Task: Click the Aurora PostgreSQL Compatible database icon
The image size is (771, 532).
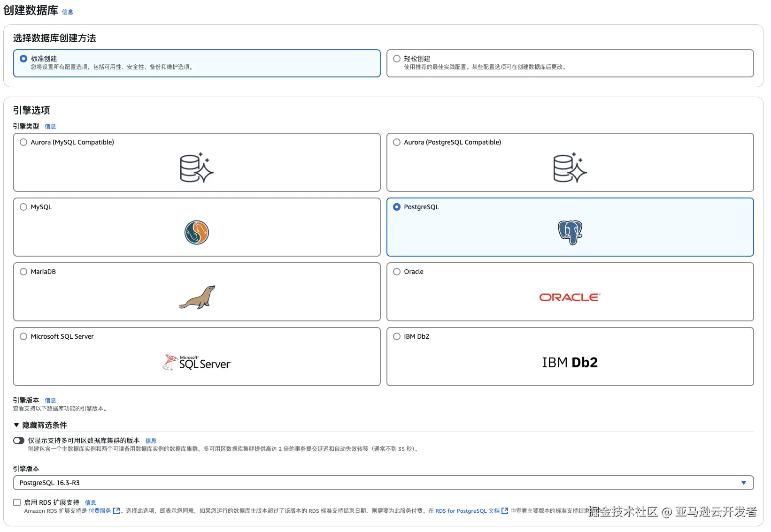Action: coord(570,168)
